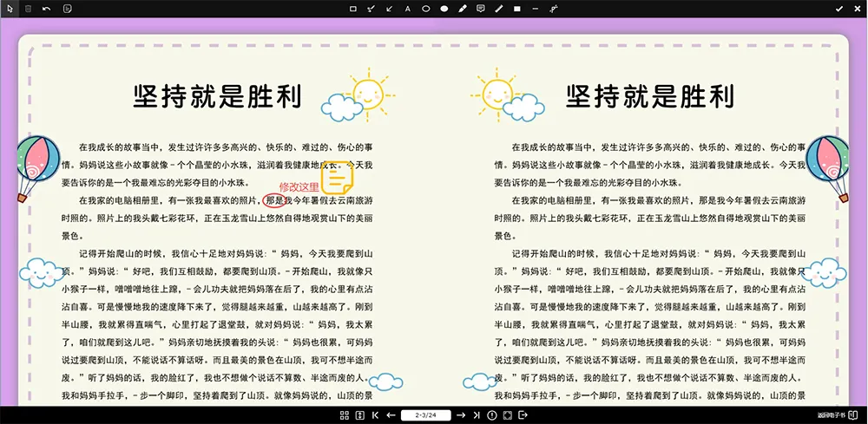The width and height of the screenshot is (868, 424).
Task: Open the annotation list icon
Action: (68, 9)
